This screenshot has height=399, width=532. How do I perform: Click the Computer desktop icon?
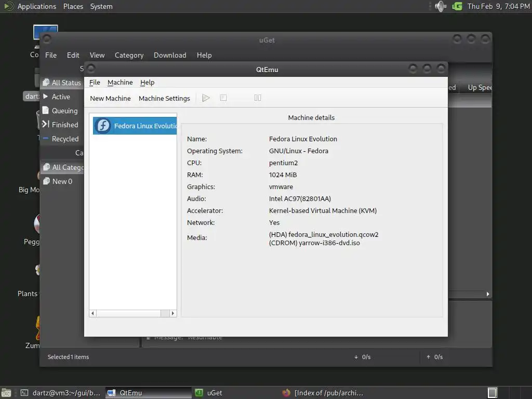click(45, 33)
